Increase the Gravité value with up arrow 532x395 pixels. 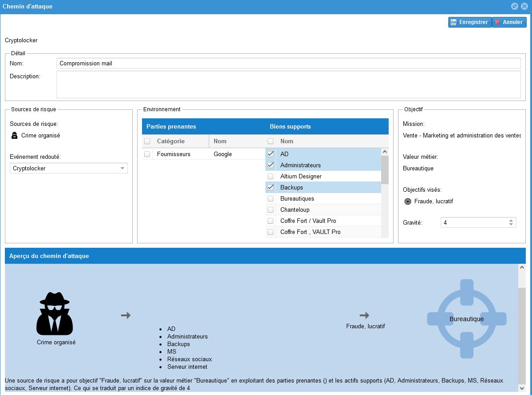click(511, 220)
